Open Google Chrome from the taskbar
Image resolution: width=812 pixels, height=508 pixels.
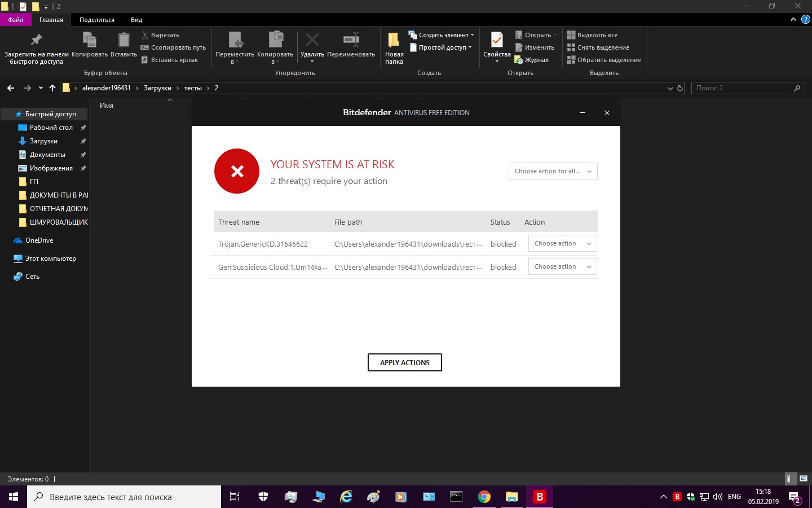[484, 497]
